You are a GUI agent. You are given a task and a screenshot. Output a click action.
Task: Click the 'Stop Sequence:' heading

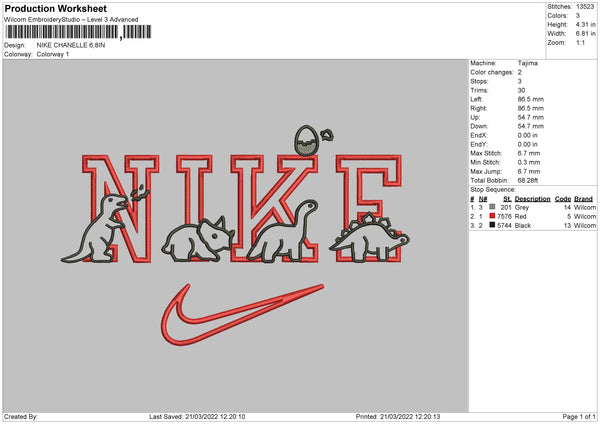coord(493,190)
